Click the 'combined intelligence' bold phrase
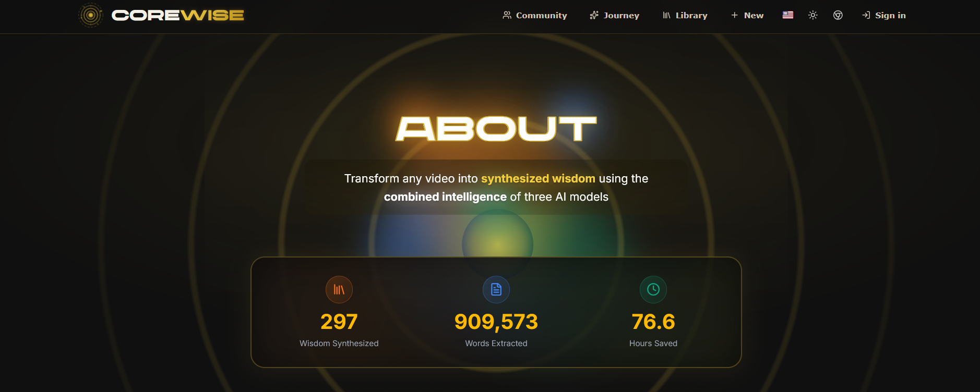Screen dimensions: 980x392 tap(445, 197)
